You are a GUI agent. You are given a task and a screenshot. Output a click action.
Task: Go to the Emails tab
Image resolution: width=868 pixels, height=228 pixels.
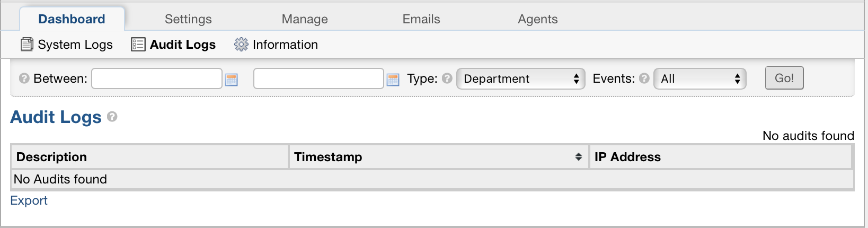[421, 19]
